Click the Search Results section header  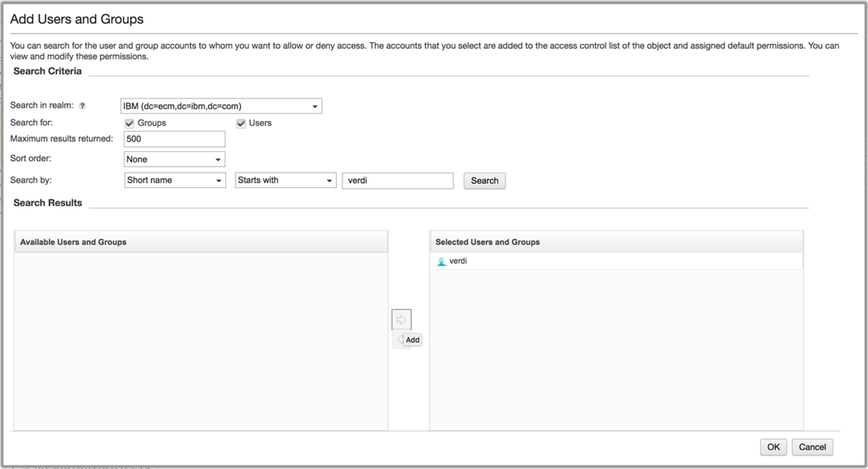pos(47,203)
